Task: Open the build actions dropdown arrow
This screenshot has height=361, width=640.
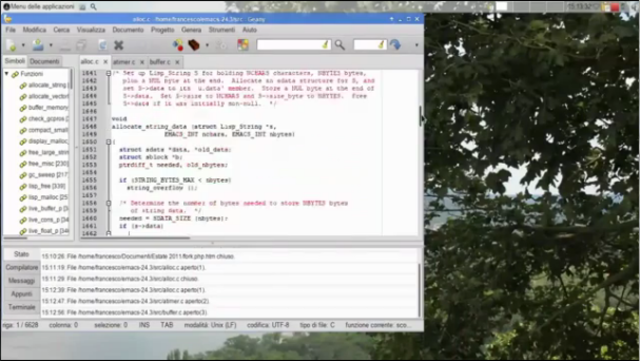Action: coord(207,45)
